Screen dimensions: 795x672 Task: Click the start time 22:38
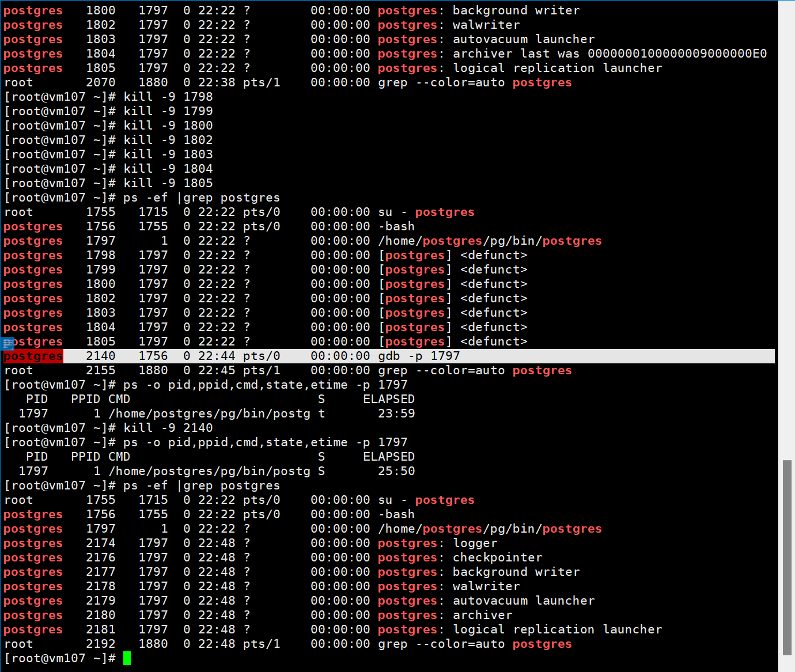click(x=217, y=82)
